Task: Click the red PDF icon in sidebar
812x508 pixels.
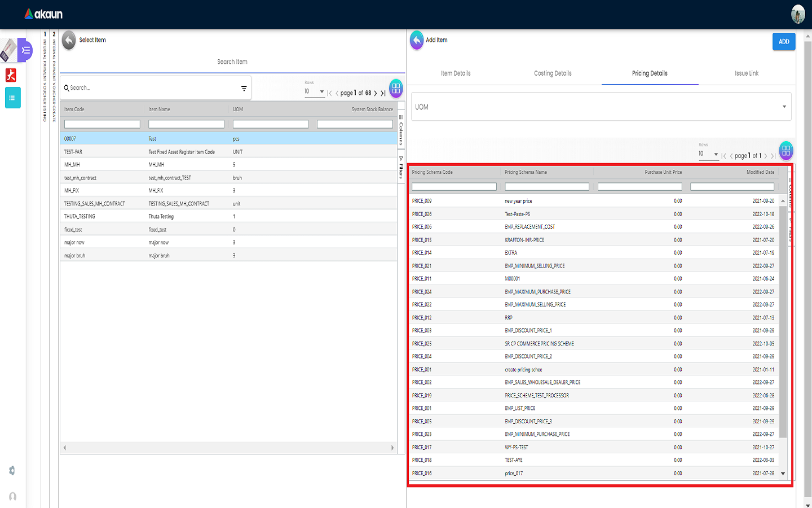Action: tap(11, 75)
